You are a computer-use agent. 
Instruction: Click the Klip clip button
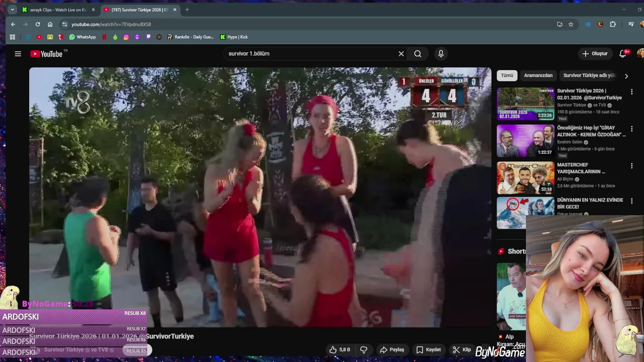pyautogui.click(x=462, y=349)
